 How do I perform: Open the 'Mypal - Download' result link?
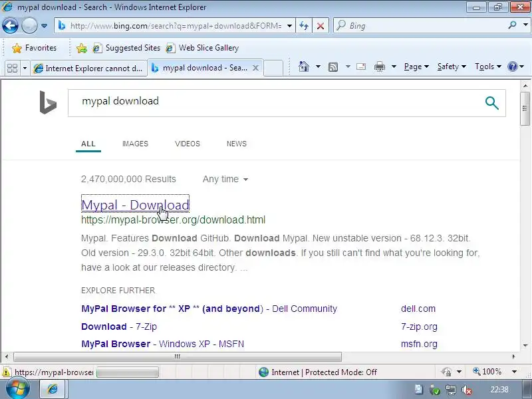click(135, 205)
